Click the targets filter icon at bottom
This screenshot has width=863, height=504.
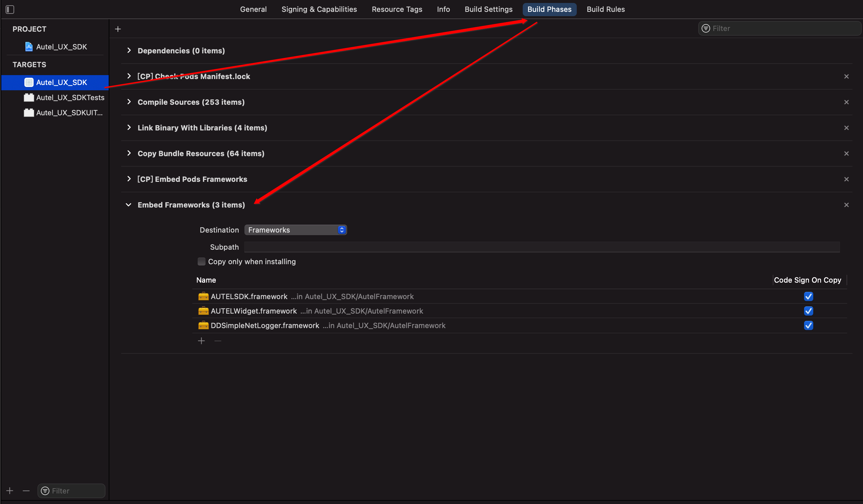tap(45, 490)
